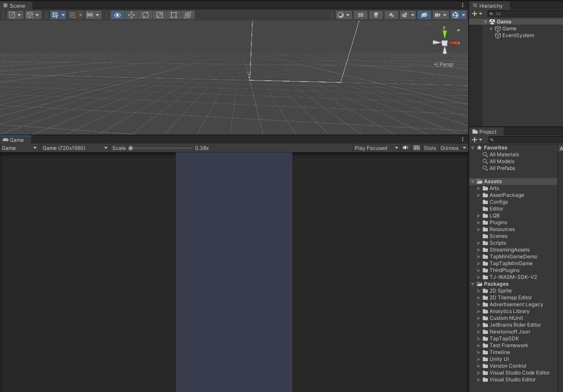
Task: Toggle scene lighting with the lightbulb button
Action: pos(376,15)
